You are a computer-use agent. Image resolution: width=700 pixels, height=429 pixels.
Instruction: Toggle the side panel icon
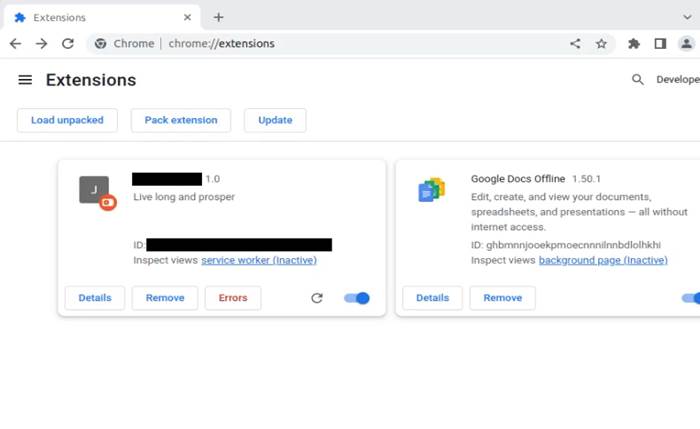(660, 44)
